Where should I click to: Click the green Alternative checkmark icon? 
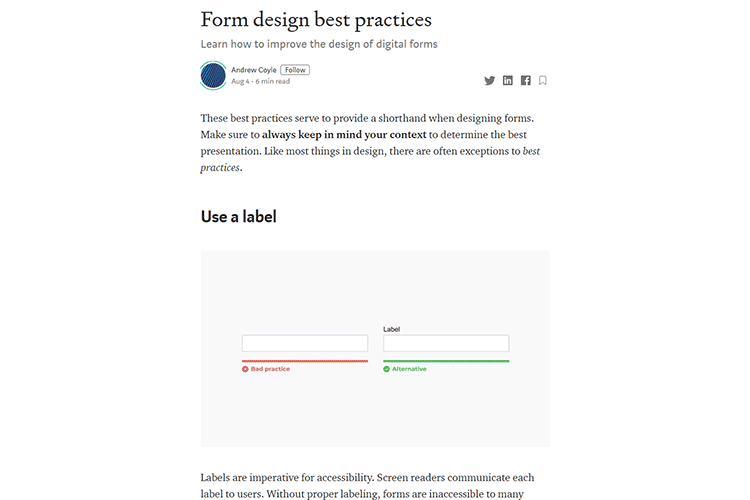pyautogui.click(x=387, y=369)
